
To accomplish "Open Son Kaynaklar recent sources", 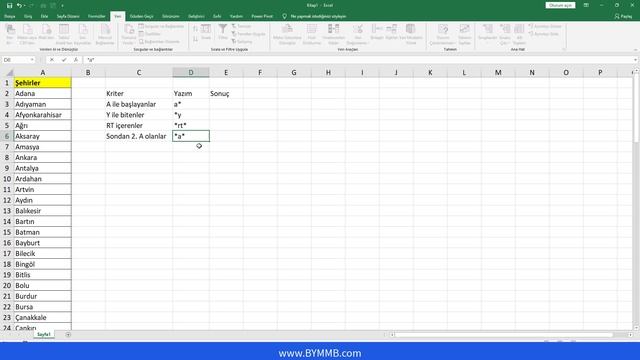I will [82, 34].
